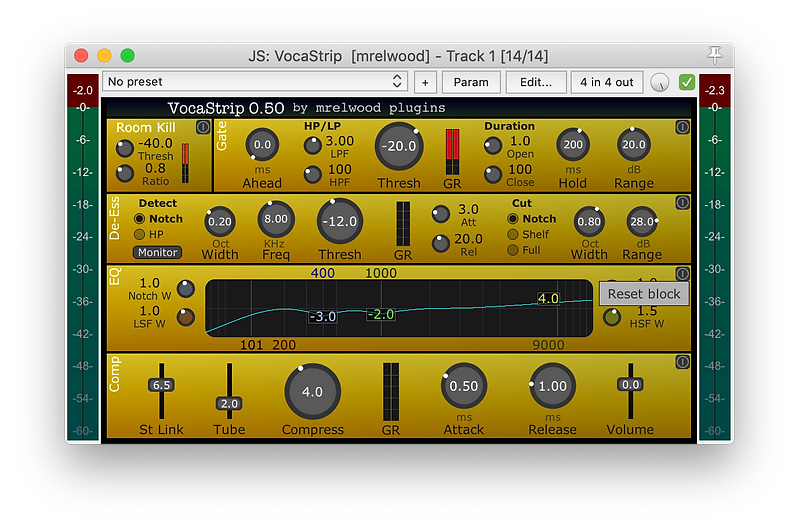Click the Gate HPF knob
The image size is (799, 529).
[312, 175]
